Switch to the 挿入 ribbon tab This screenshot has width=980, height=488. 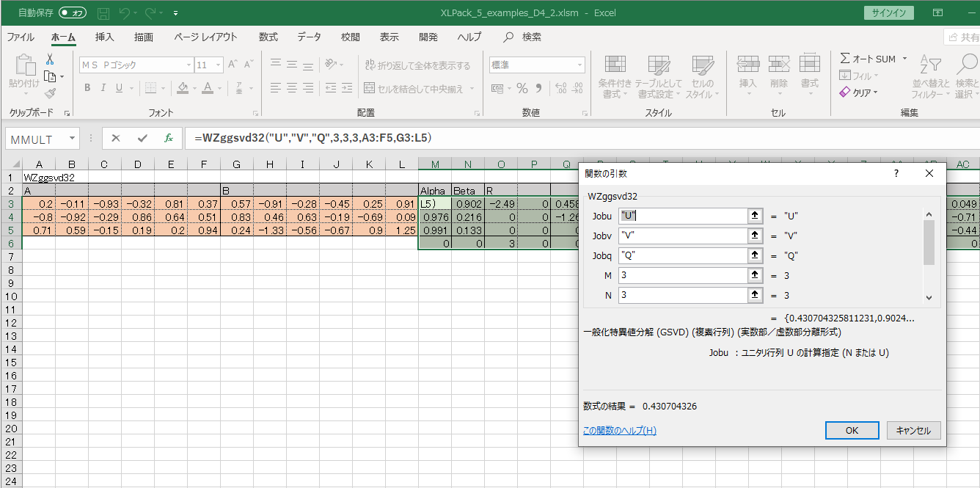coord(104,37)
